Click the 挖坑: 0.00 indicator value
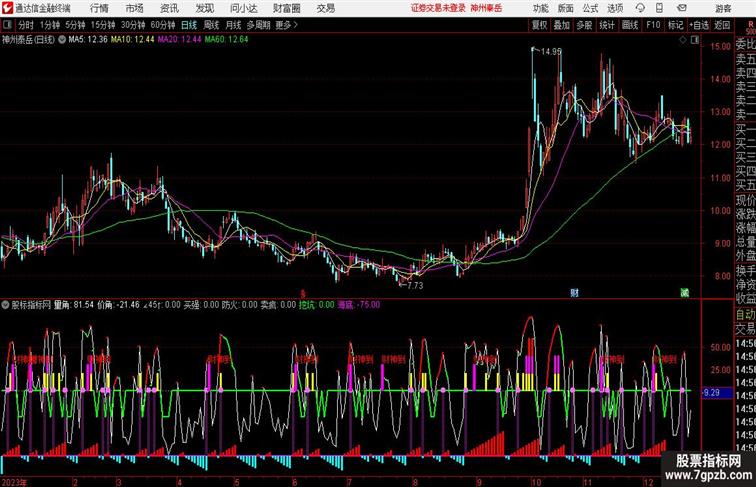 pos(316,305)
